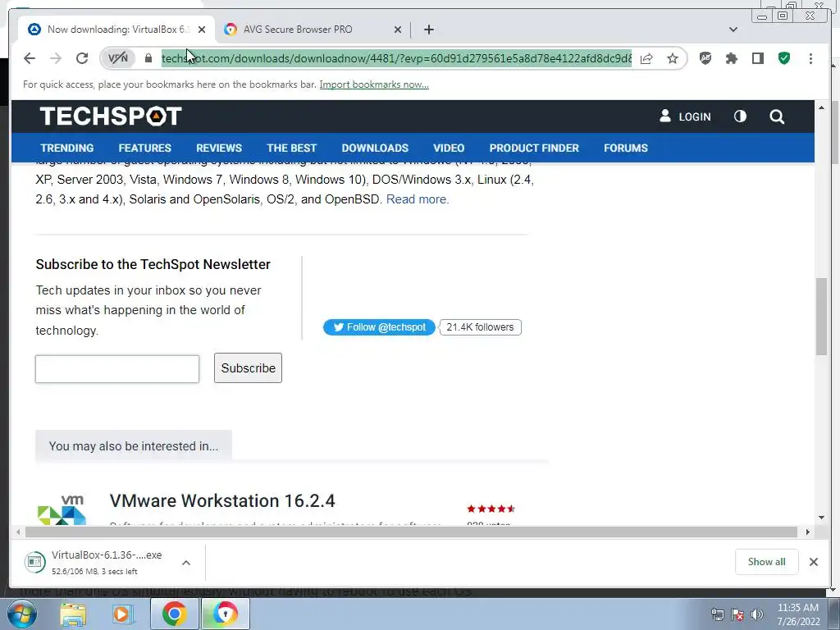Image resolution: width=840 pixels, height=630 pixels.
Task: Select the techspot.com URL in address bar
Action: tap(396, 58)
